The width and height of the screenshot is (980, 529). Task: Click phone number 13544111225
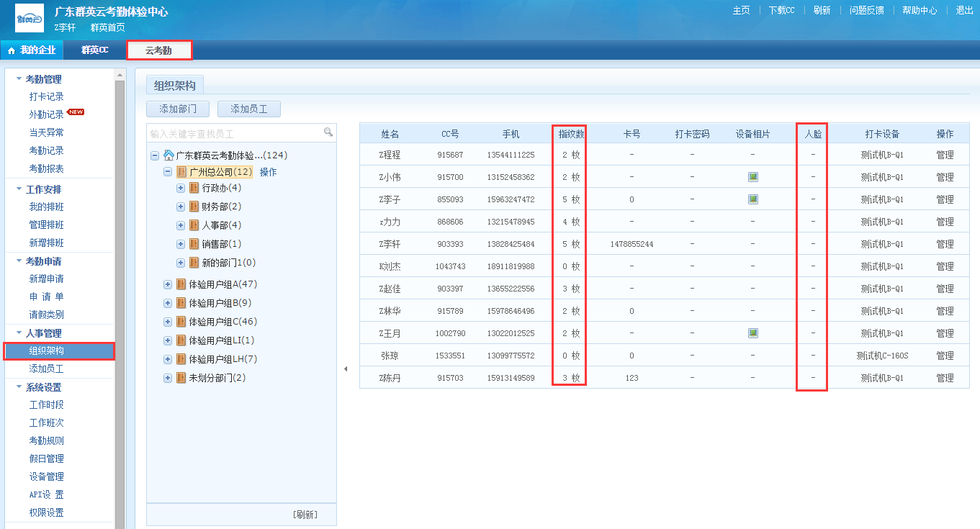coord(511,155)
